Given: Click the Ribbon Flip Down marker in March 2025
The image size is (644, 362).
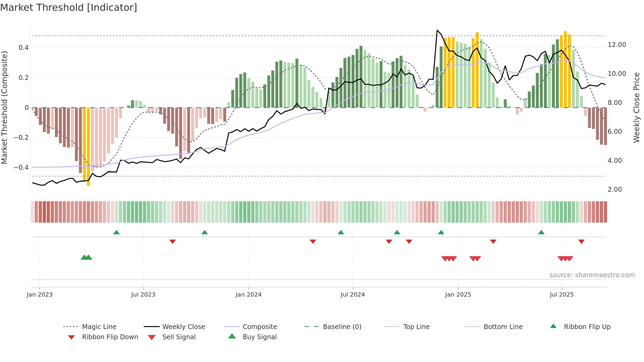Looking at the screenshot, I should pyautogui.click(x=493, y=242).
